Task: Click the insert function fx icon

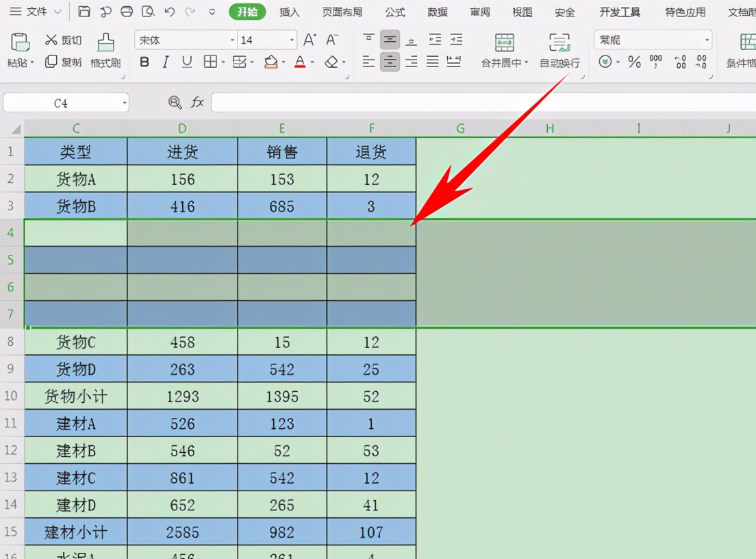Action: pos(197,103)
